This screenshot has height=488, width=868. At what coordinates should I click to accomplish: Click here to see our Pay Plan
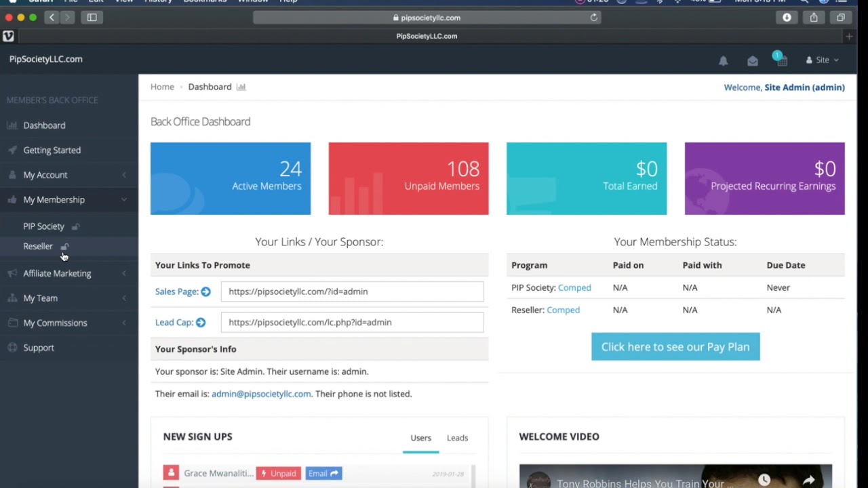coord(675,346)
